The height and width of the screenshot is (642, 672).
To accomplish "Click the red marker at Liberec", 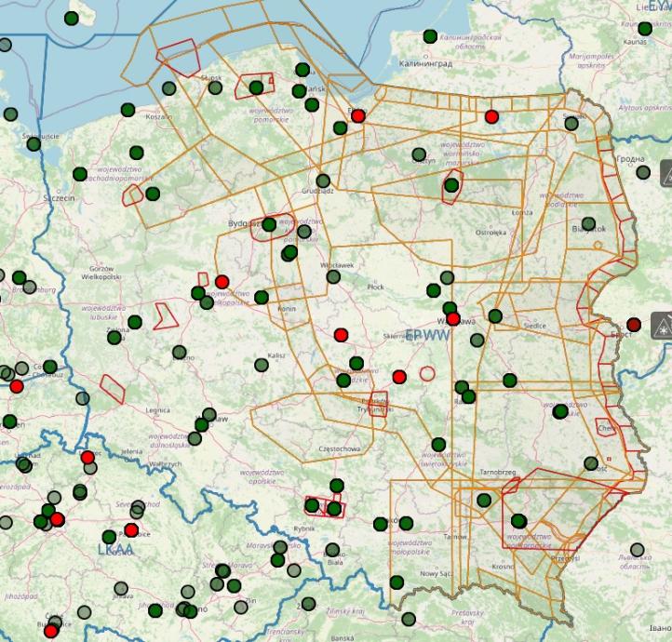I will [87, 458].
